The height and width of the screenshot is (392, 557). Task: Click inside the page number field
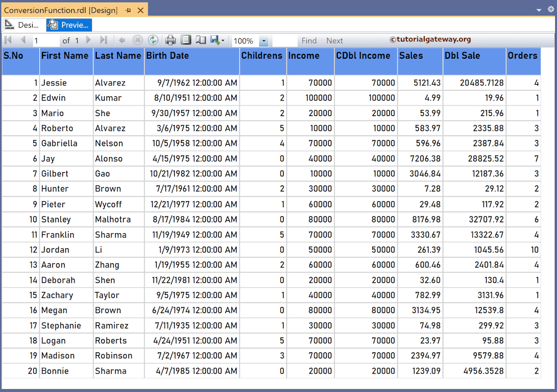(46, 40)
